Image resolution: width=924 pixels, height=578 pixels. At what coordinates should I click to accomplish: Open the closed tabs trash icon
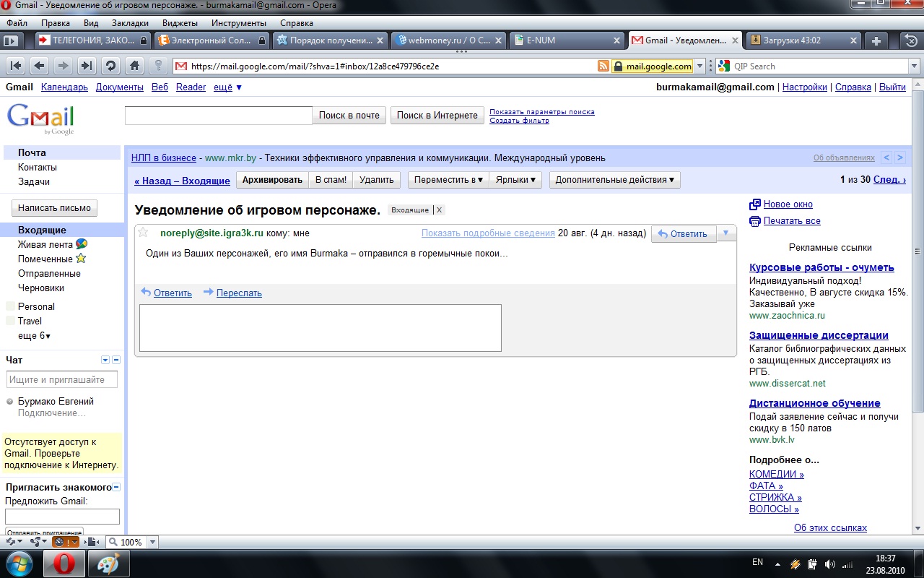click(911, 40)
